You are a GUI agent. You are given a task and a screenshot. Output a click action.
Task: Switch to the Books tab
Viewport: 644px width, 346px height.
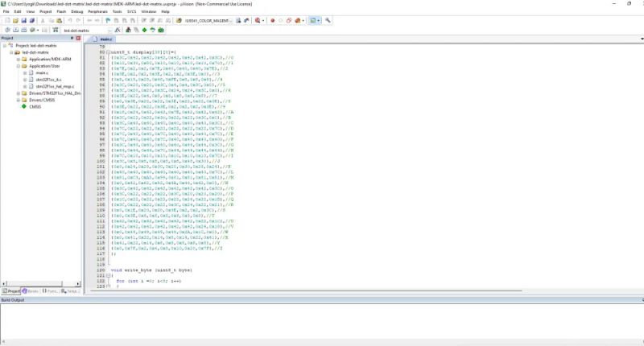pyautogui.click(x=31, y=291)
